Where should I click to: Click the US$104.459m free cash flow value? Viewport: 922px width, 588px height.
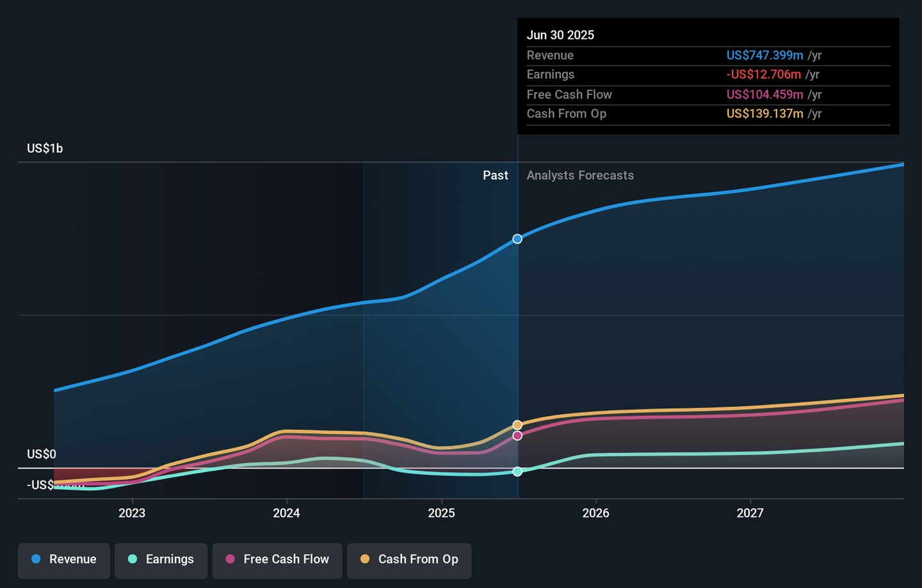coord(764,95)
